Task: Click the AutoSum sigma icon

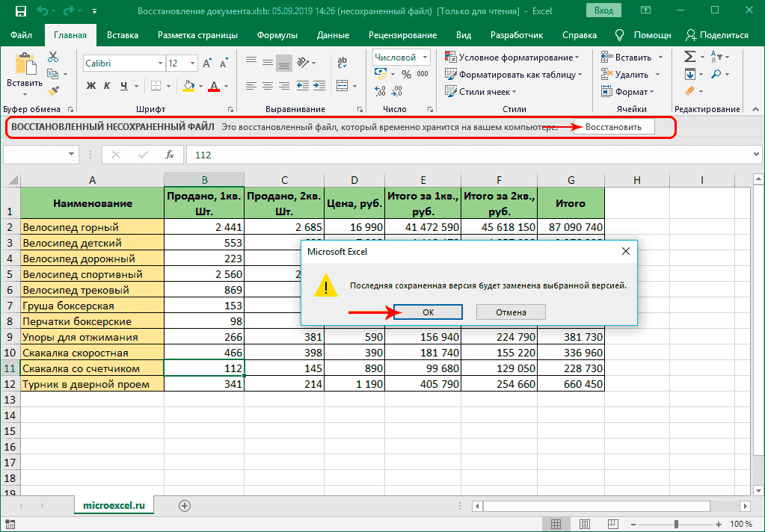Action: tap(690, 57)
